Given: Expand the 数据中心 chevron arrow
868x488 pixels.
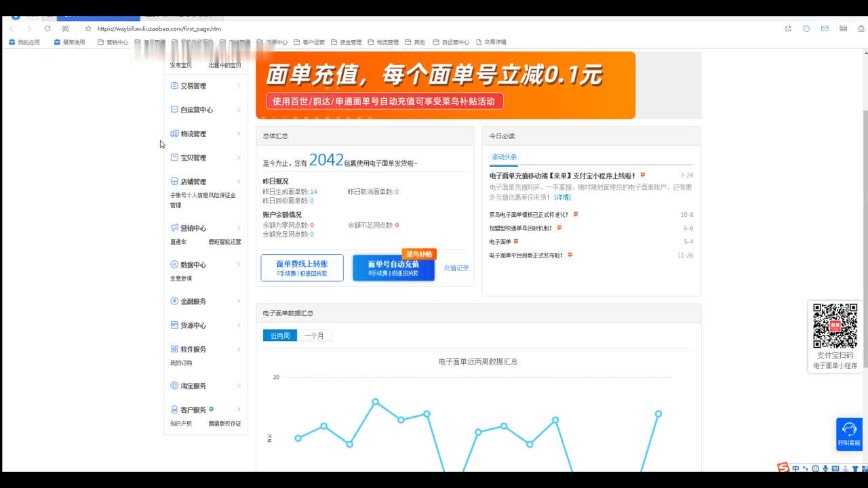Looking at the screenshot, I should point(239,265).
